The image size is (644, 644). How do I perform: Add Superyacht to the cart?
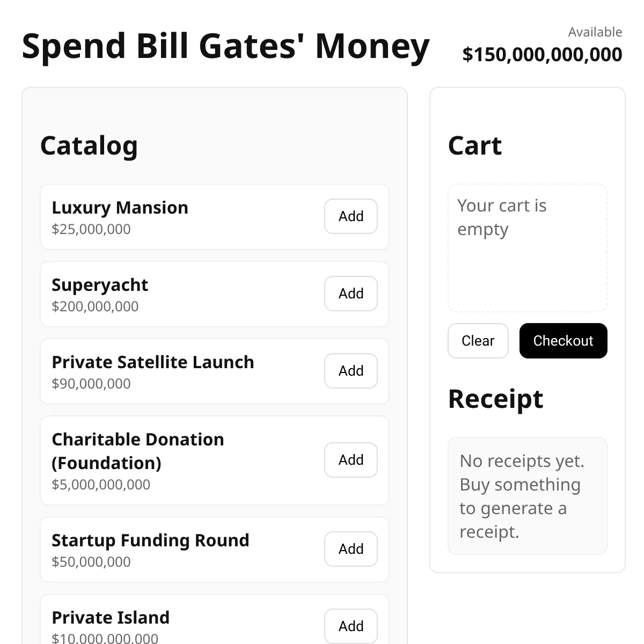click(x=351, y=294)
